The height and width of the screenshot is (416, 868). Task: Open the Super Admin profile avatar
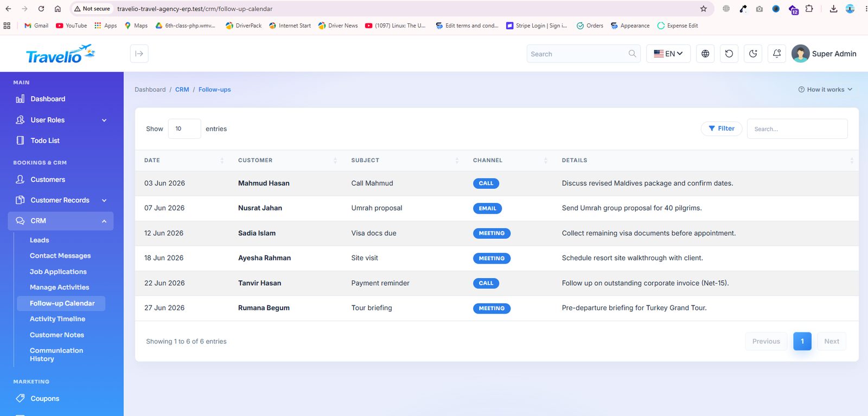click(x=800, y=54)
